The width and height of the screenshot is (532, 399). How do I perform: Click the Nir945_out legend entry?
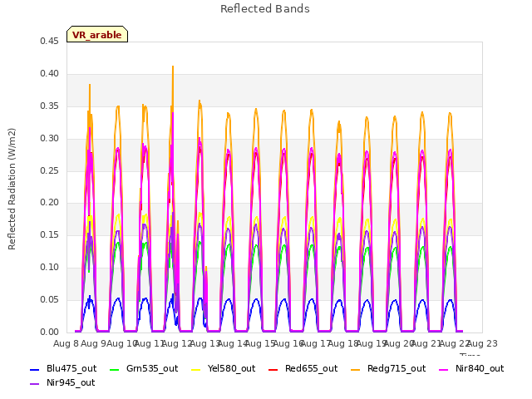tap(62, 382)
